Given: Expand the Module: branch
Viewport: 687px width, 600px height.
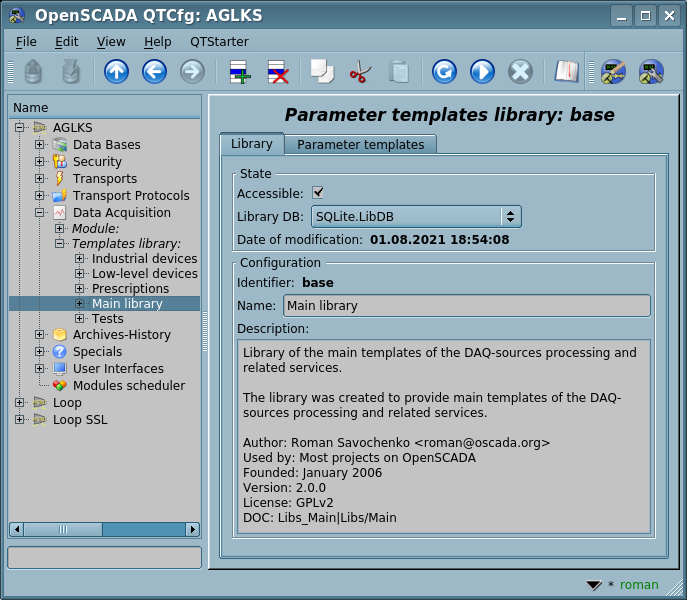Looking at the screenshot, I should pos(60,229).
